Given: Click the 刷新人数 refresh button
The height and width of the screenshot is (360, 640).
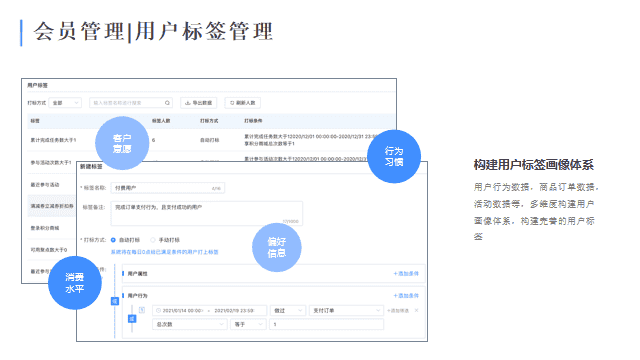Looking at the screenshot, I should tap(242, 103).
